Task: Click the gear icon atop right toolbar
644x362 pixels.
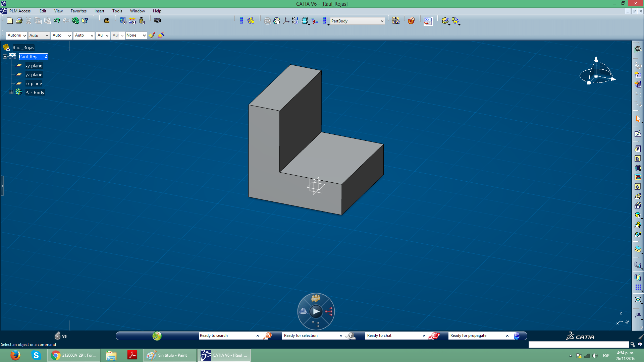Action: click(x=638, y=49)
